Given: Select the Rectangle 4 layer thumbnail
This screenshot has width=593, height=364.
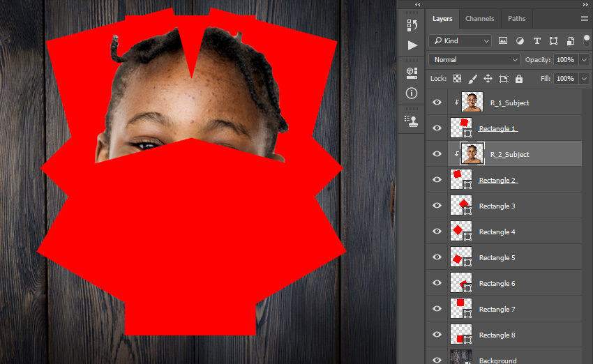Looking at the screenshot, I should tap(461, 231).
